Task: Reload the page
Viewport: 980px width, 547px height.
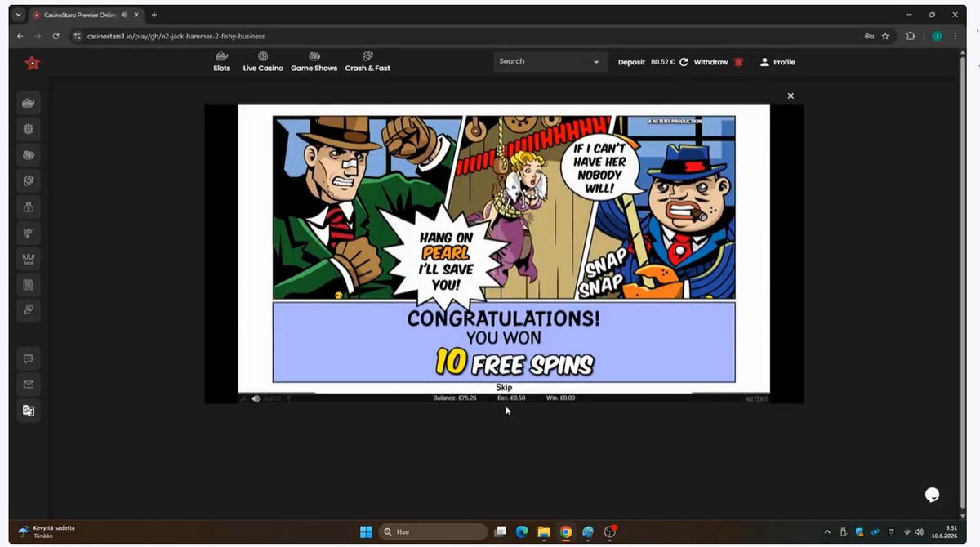Action: pos(56,36)
